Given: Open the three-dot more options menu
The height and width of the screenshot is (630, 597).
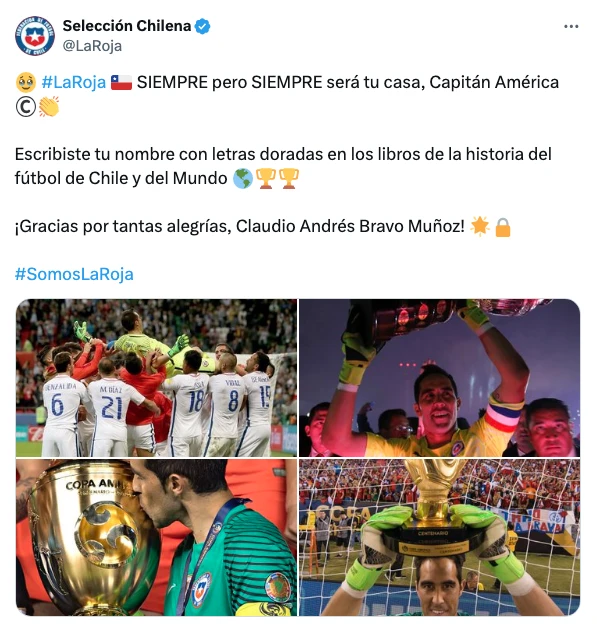Looking at the screenshot, I should coord(571,27).
